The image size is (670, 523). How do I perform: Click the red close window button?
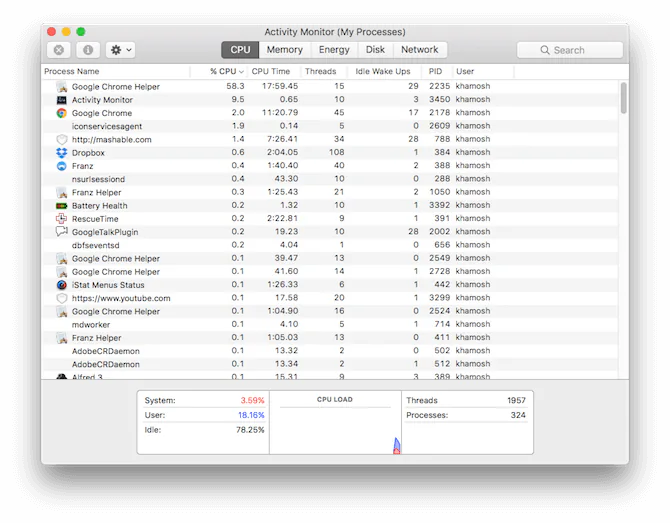(x=52, y=32)
